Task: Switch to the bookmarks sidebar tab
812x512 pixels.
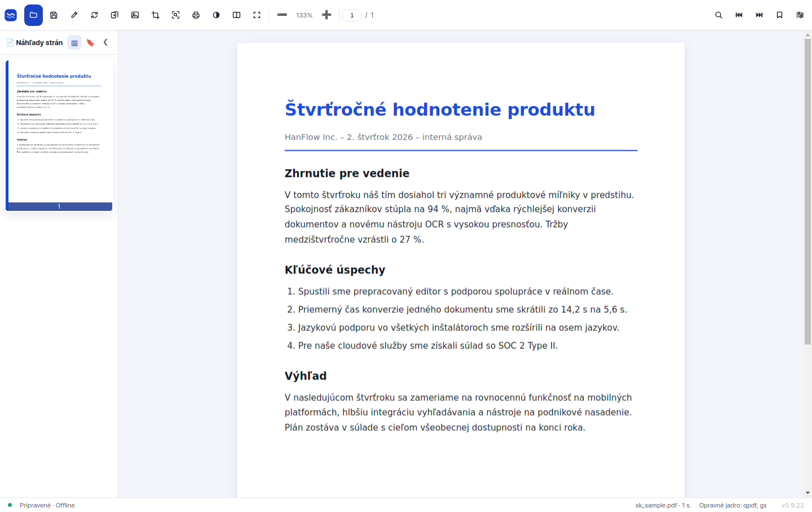Action: tap(90, 43)
